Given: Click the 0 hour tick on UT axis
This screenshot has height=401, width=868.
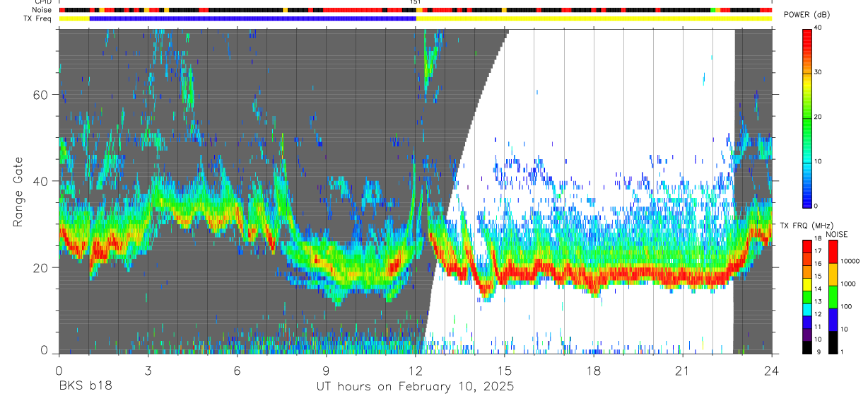Looking at the screenshot, I should (59, 370).
